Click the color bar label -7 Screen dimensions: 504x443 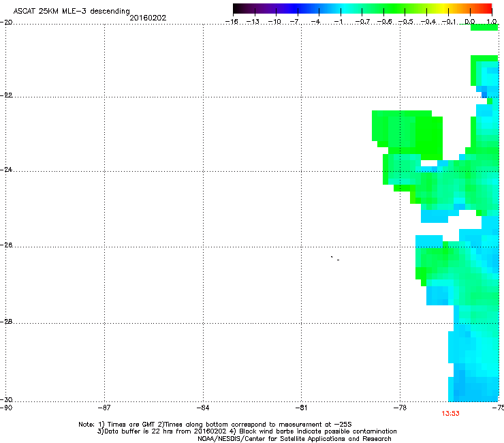294,22
